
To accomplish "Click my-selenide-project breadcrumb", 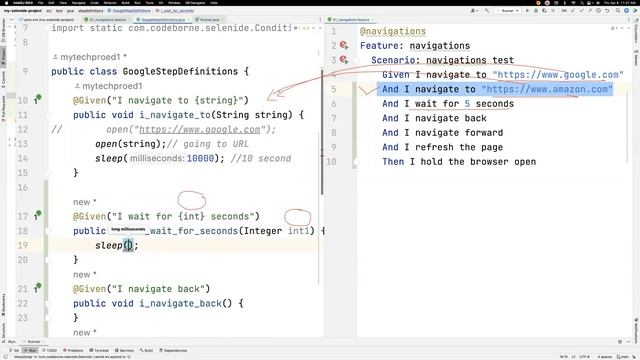I will 22,11.
